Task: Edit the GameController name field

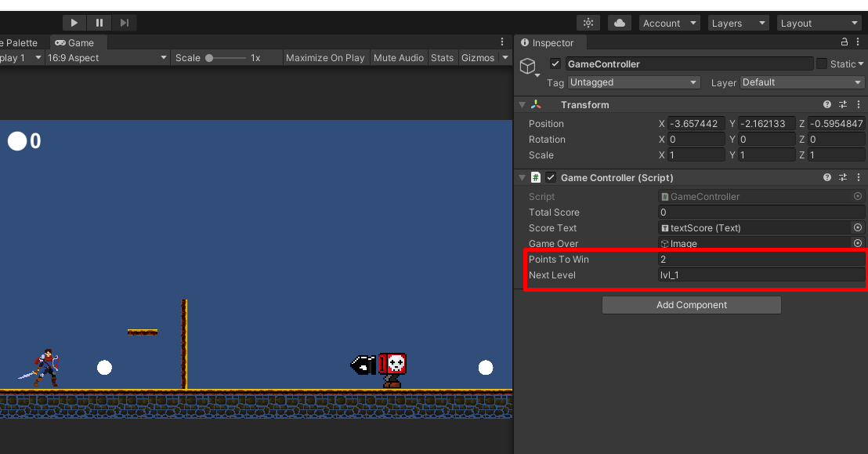Action: pos(689,64)
